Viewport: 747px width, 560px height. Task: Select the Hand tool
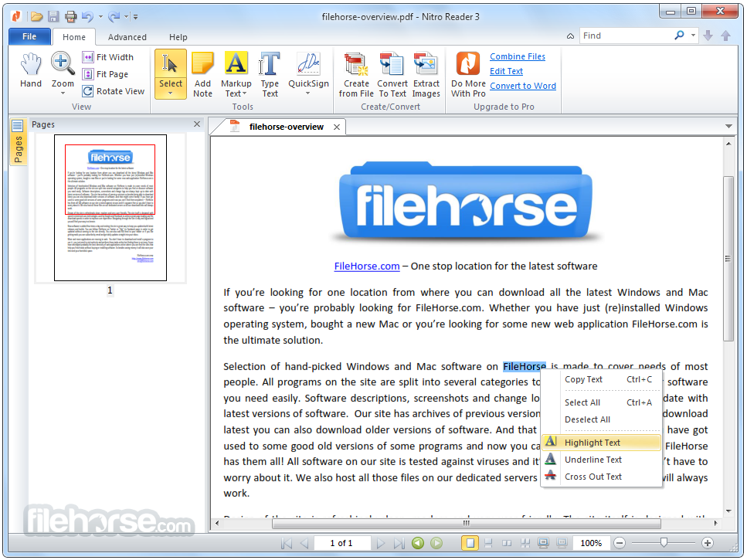(x=31, y=70)
